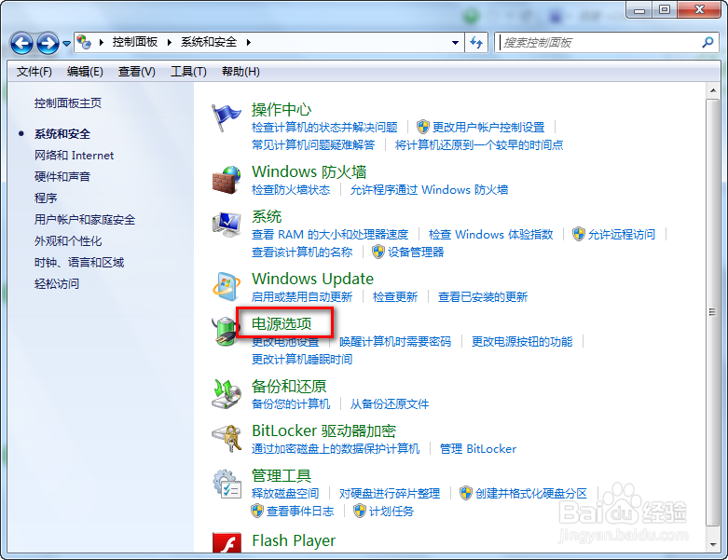Click the Administrative Tools gear icon
This screenshot has width=728, height=560.
point(227,484)
